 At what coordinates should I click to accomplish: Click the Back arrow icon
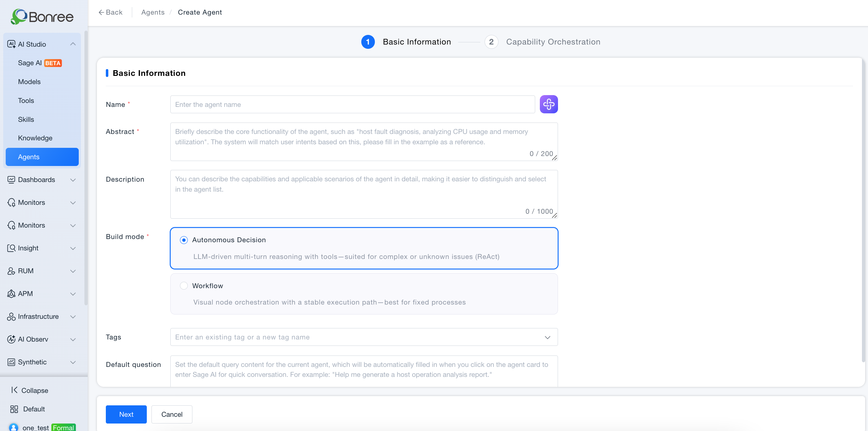pyautogui.click(x=101, y=12)
